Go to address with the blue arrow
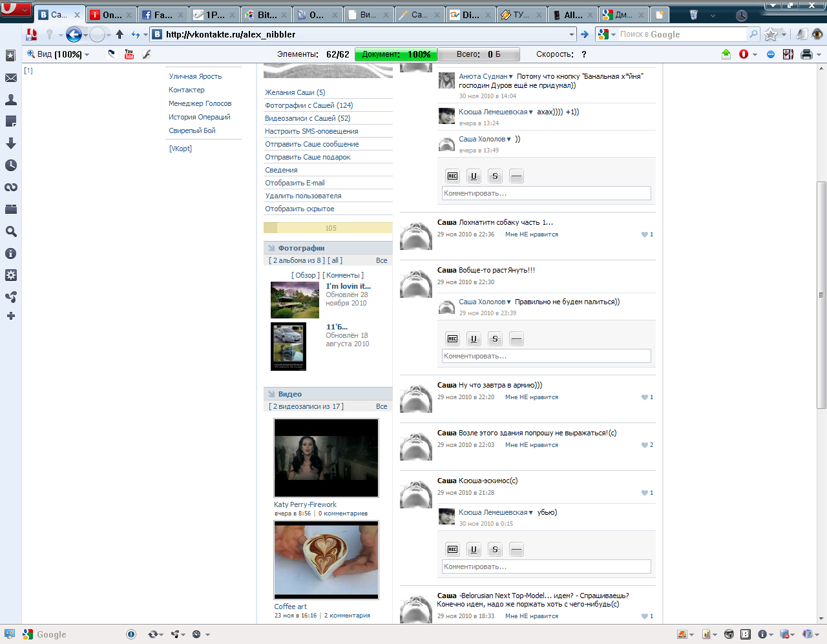Screen dimensions: 827x644 click(x=585, y=34)
